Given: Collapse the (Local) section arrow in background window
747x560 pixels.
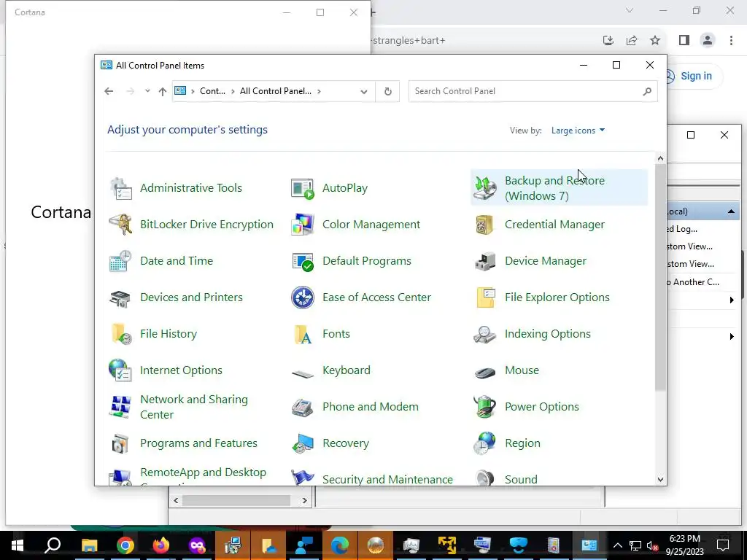Looking at the screenshot, I should coord(731,211).
